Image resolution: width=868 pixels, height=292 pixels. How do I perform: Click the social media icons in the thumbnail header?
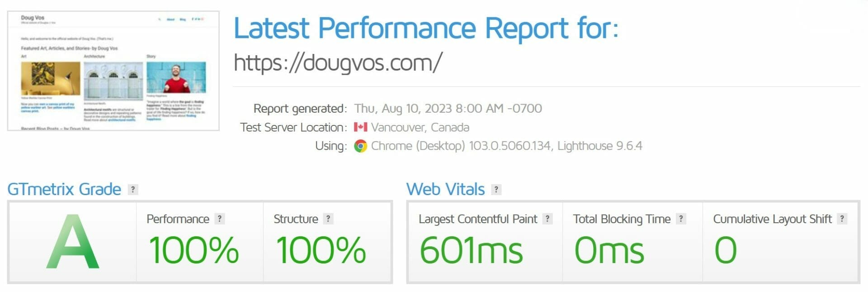[x=197, y=19]
